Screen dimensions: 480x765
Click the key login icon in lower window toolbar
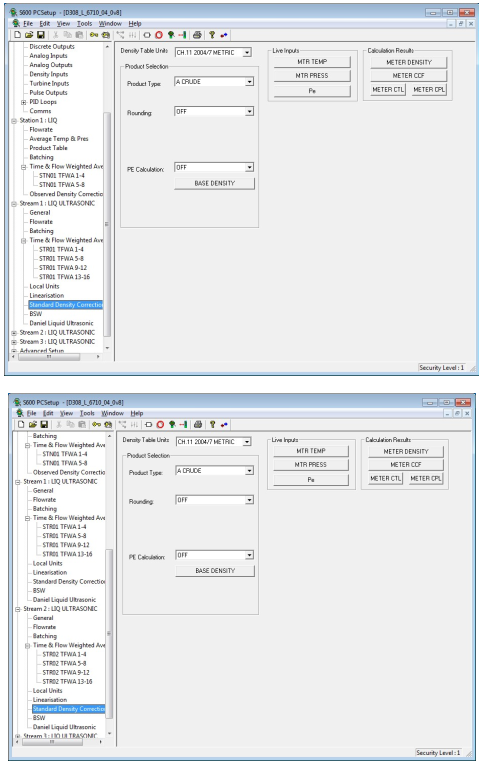tap(97, 424)
